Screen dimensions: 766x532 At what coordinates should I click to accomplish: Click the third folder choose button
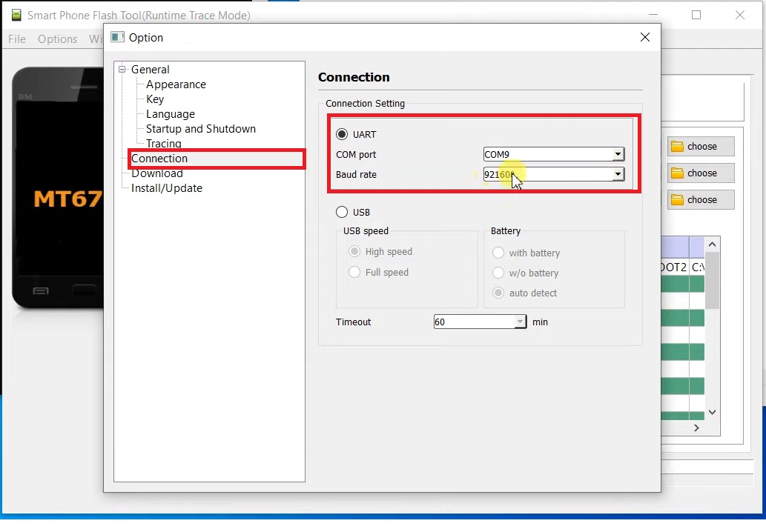(x=701, y=200)
